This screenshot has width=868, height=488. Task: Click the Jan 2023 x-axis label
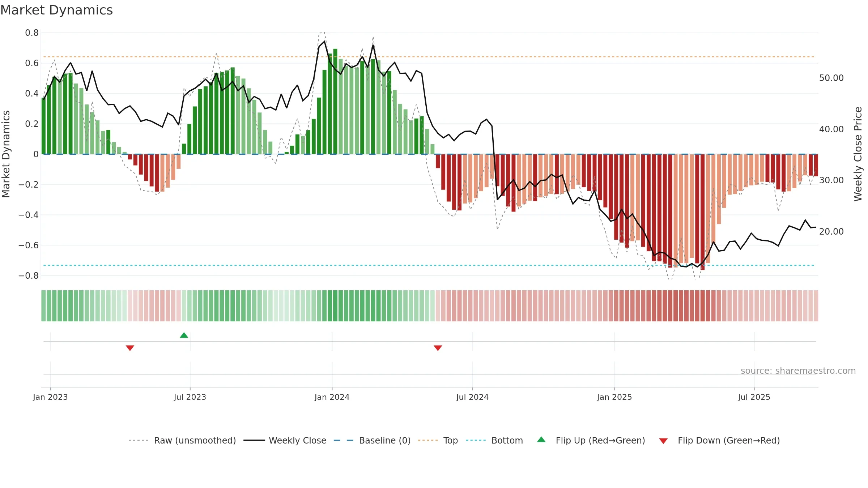tap(50, 397)
